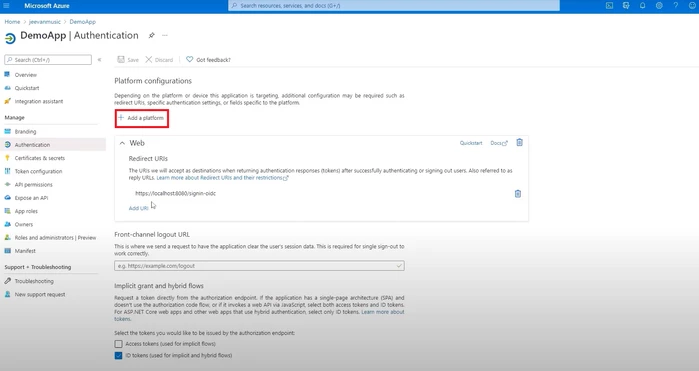
Task: Open the Azure portal hamburger menu
Action: coord(6,6)
